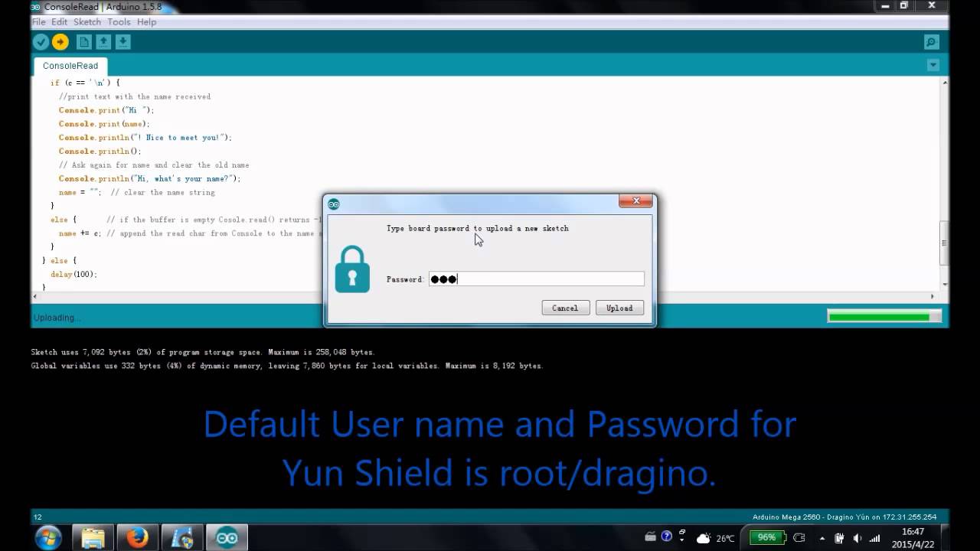Viewport: 980px width, 551px height.
Task: Click the Password input field
Action: (536, 279)
